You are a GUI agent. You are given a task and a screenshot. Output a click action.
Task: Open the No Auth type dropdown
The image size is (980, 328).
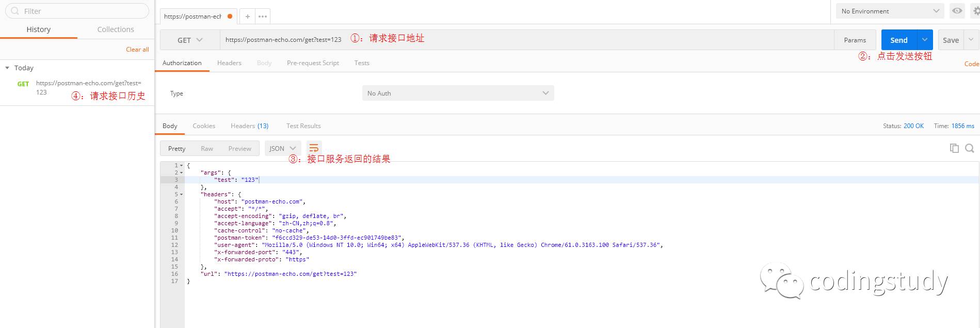click(458, 93)
